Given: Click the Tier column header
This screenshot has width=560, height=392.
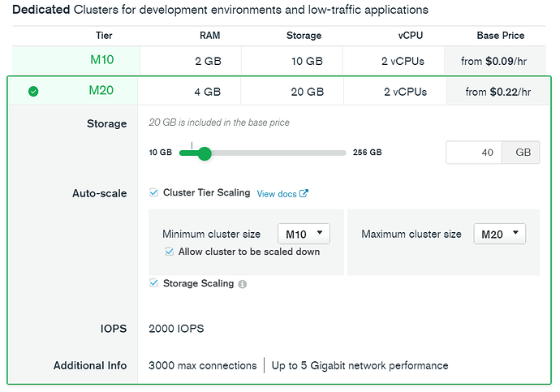Looking at the screenshot, I should point(101,36).
